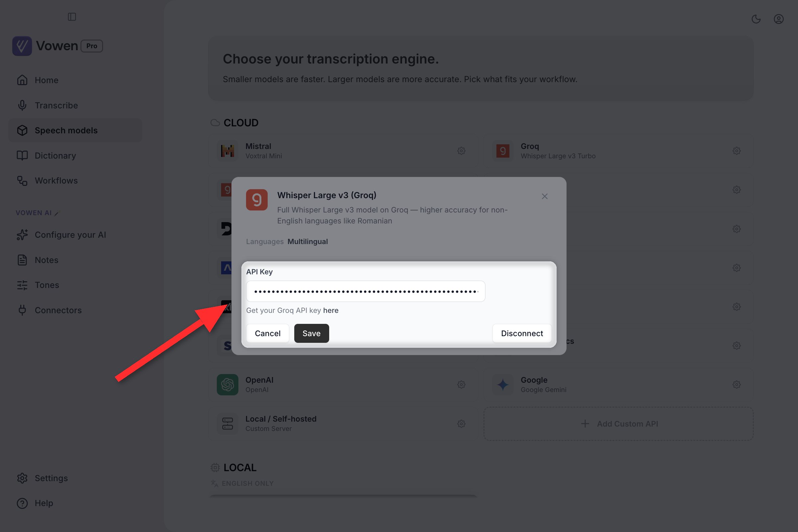Select the Local Self-hosted server icon
The image size is (798, 532).
tap(227, 424)
